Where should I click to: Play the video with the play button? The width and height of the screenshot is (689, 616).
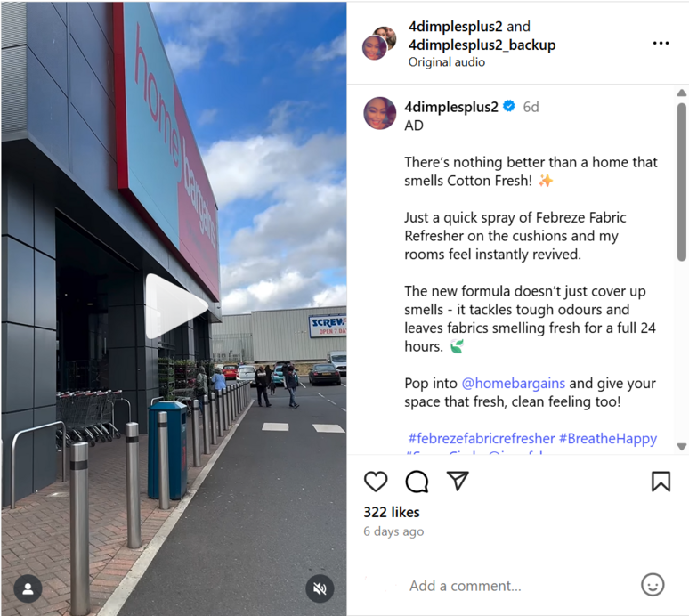coord(175,306)
